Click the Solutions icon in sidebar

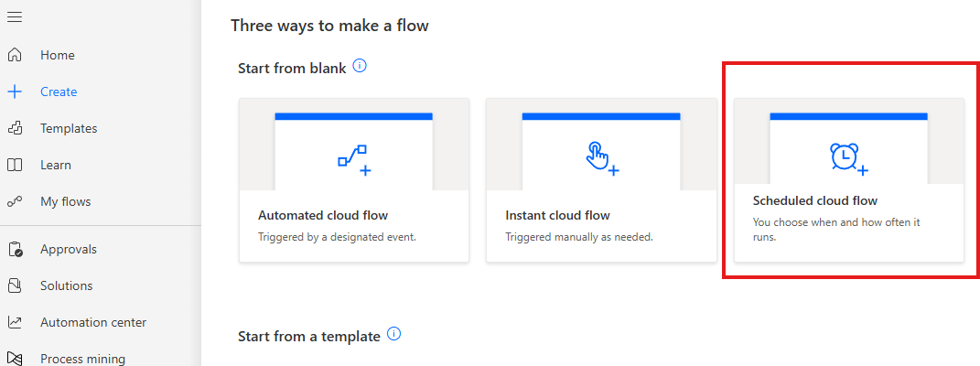point(15,285)
